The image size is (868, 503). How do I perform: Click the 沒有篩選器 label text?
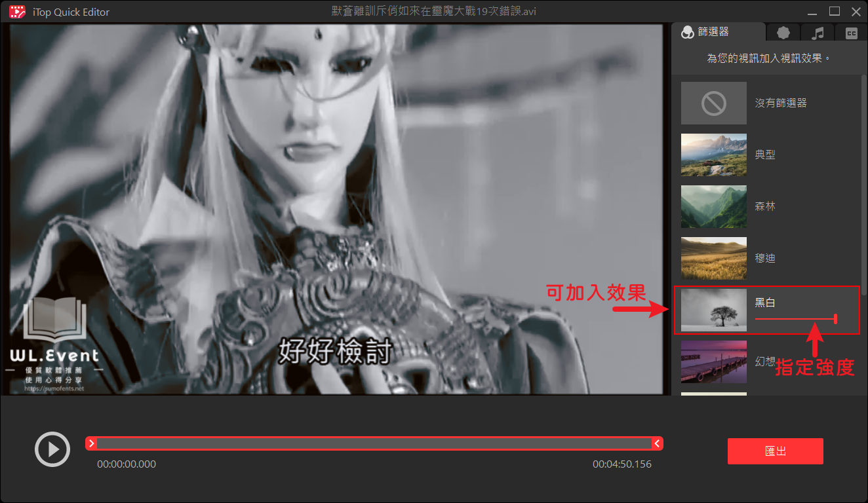coord(781,103)
